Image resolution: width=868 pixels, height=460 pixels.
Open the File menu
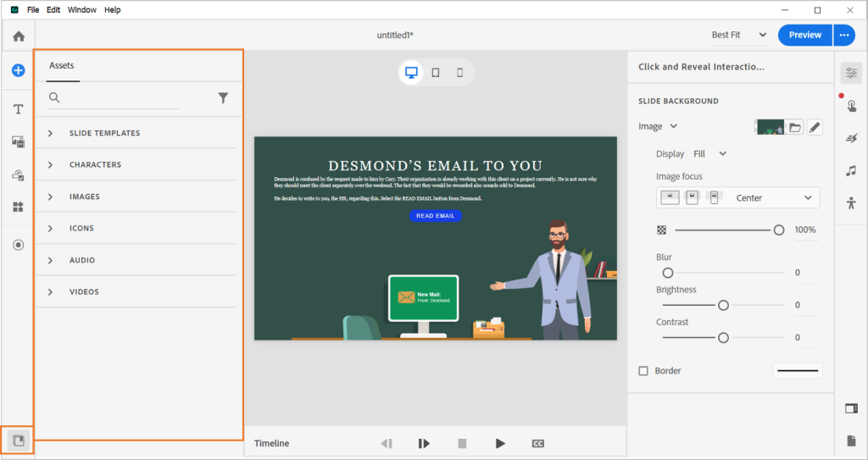point(33,10)
